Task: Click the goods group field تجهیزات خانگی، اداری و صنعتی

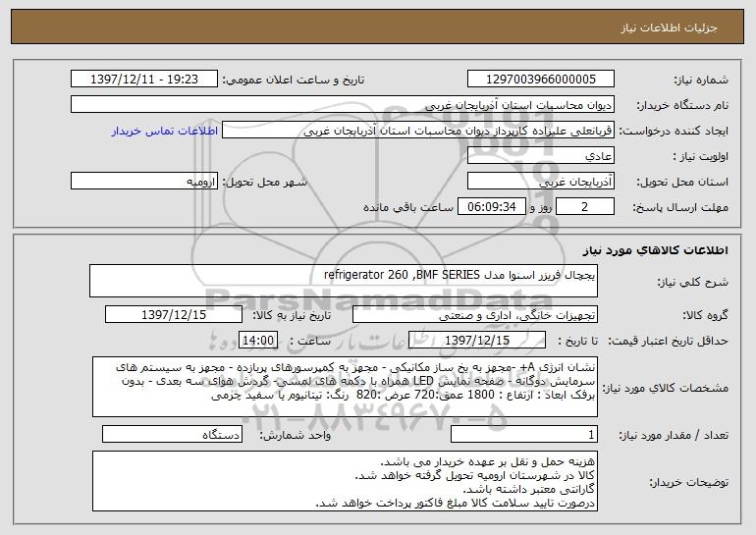Action: click(475, 315)
